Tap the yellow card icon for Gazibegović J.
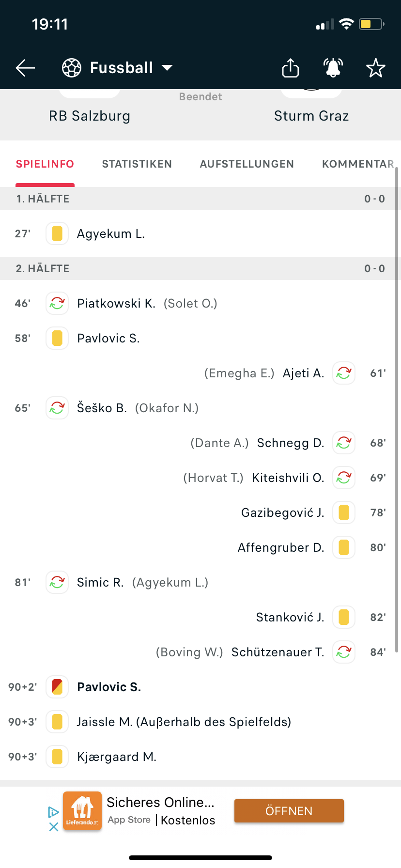The width and height of the screenshot is (401, 868). click(x=344, y=512)
